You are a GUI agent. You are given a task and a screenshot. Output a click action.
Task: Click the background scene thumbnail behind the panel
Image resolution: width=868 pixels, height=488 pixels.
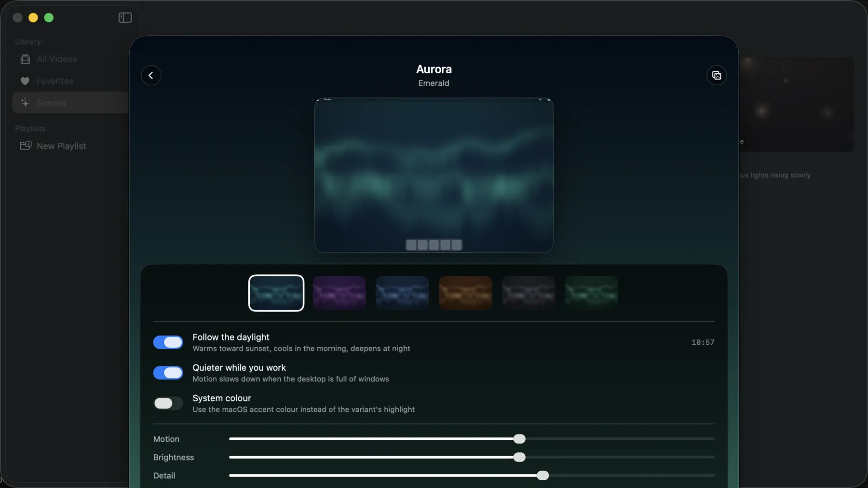797,104
